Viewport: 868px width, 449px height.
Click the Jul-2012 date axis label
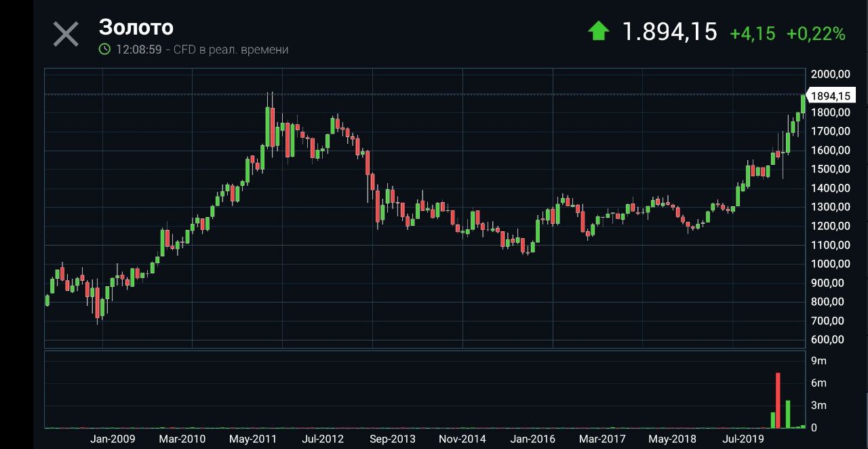[x=323, y=439]
